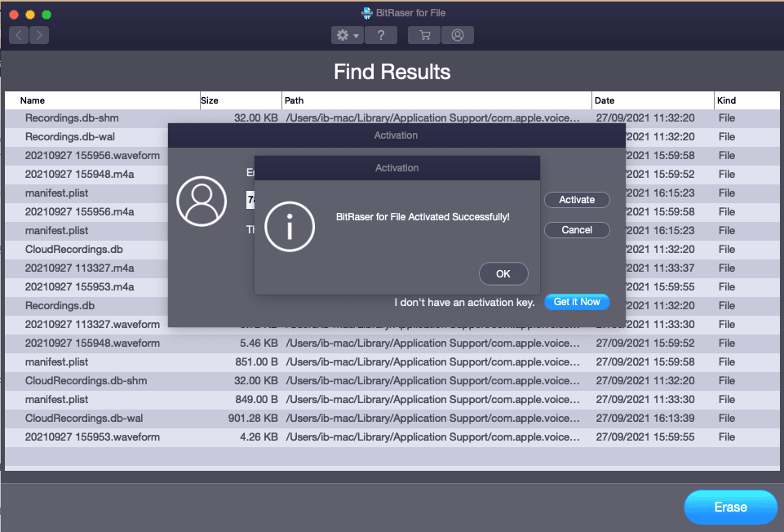Go forward with the right arrow
Screen dimensions: 784x532
(39, 35)
